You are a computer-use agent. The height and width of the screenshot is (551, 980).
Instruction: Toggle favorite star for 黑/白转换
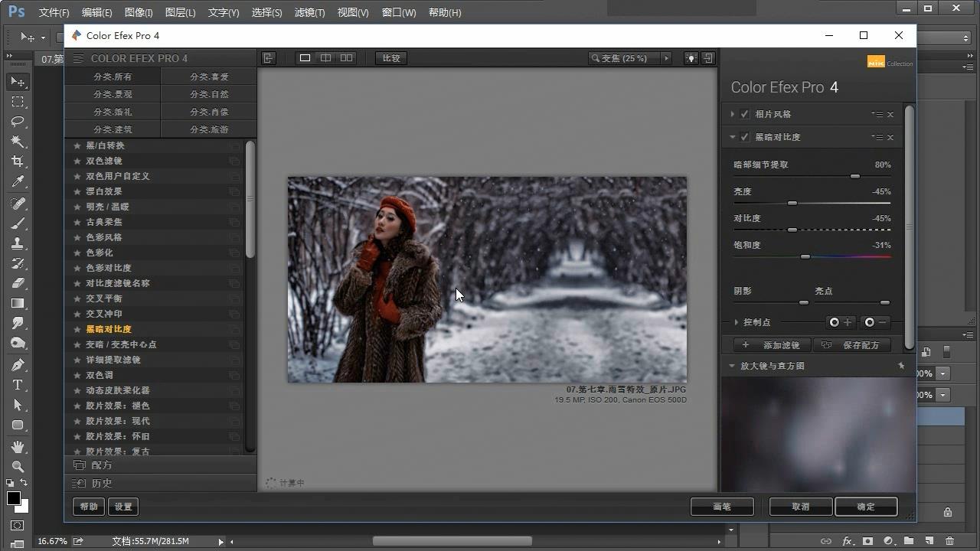(x=77, y=145)
